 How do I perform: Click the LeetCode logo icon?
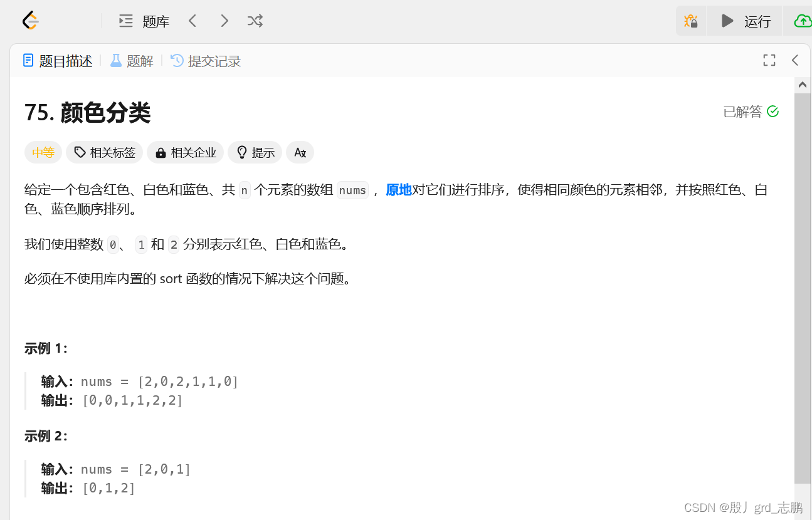(x=31, y=21)
